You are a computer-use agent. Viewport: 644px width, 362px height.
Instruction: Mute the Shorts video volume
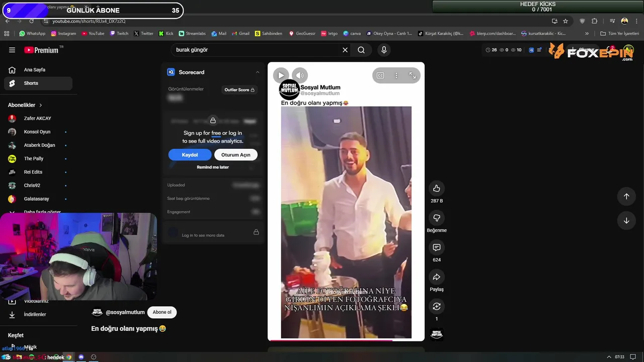(300, 75)
